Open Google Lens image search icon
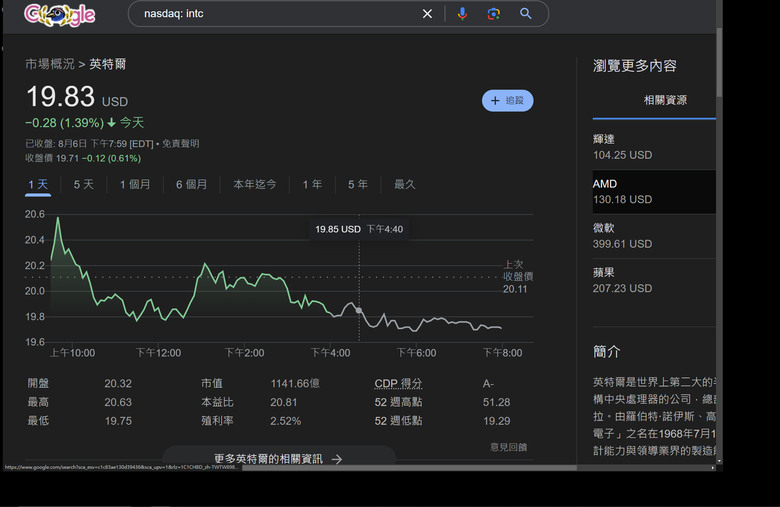780x507 pixels. point(493,14)
